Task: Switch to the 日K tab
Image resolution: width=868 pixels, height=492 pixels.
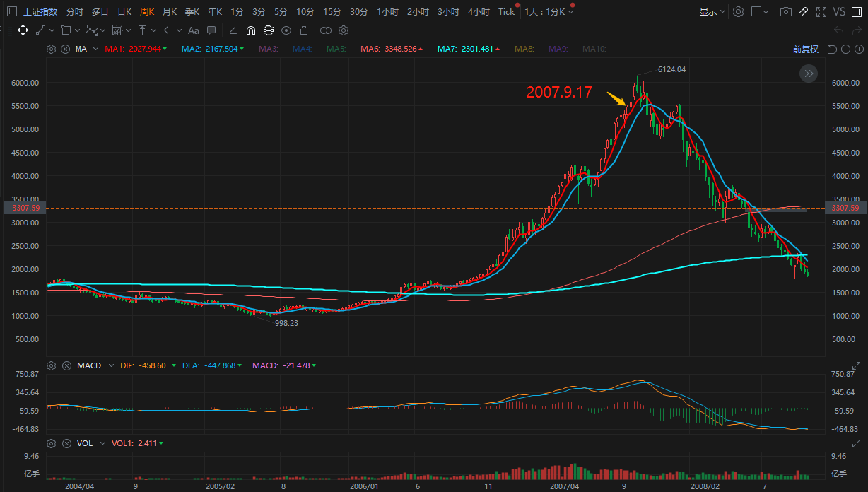Action: tap(124, 12)
